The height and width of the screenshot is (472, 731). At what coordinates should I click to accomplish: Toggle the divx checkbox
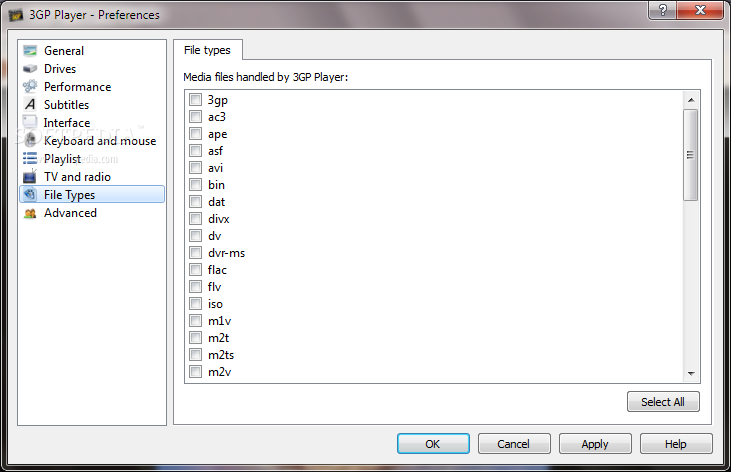pyautogui.click(x=195, y=219)
